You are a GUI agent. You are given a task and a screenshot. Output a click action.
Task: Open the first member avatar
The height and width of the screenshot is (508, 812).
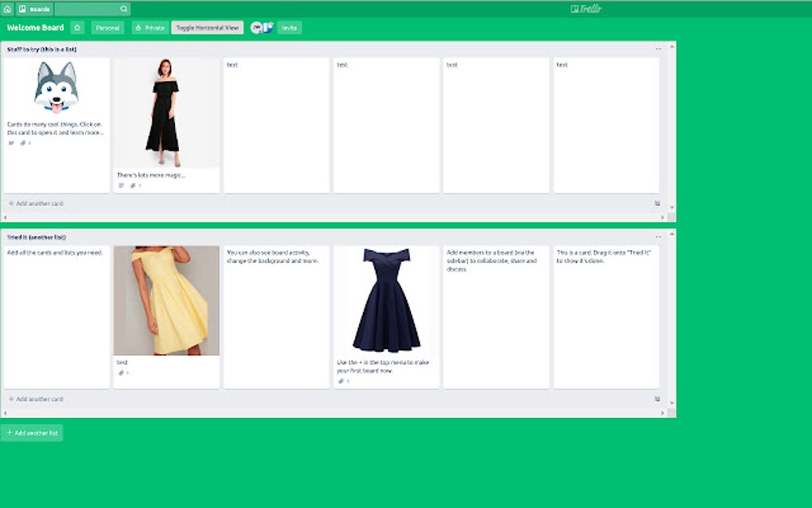point(256,28)
